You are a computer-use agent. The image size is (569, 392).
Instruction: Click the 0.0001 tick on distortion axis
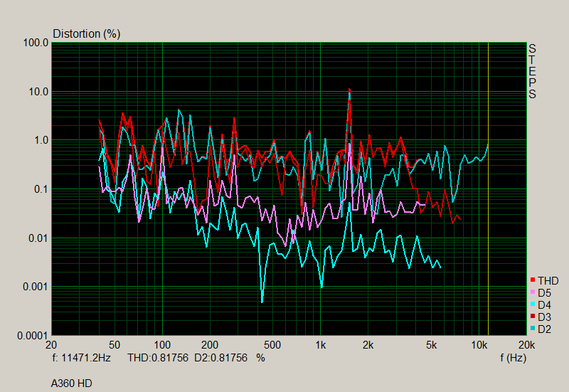pos(33,335)
